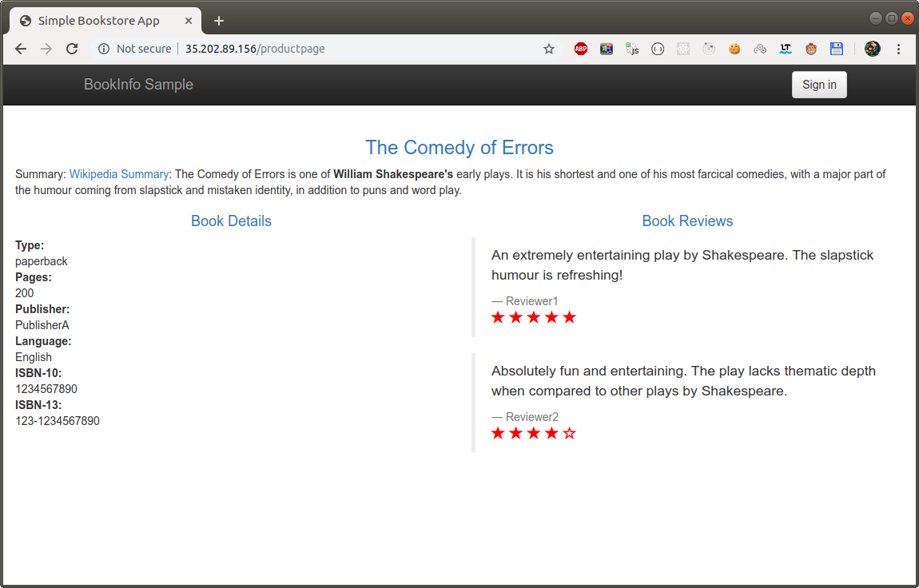Click the Adblock Plus extension icon

click(581, 50)
